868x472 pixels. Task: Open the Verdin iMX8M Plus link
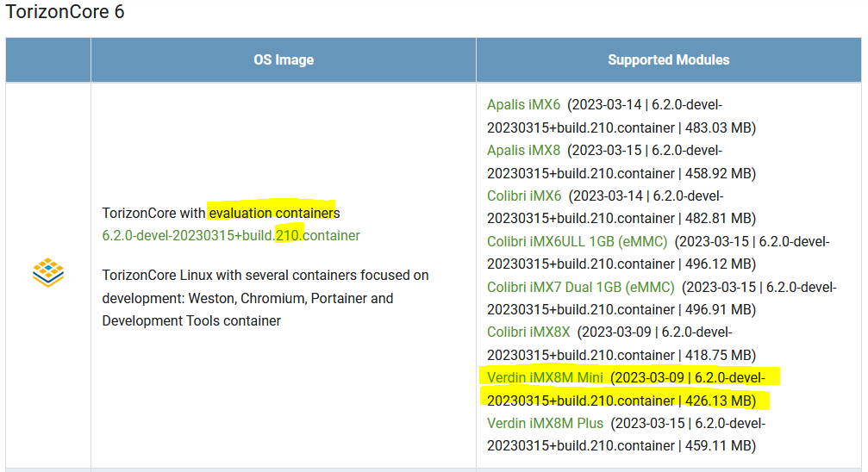tap(546, 423)
